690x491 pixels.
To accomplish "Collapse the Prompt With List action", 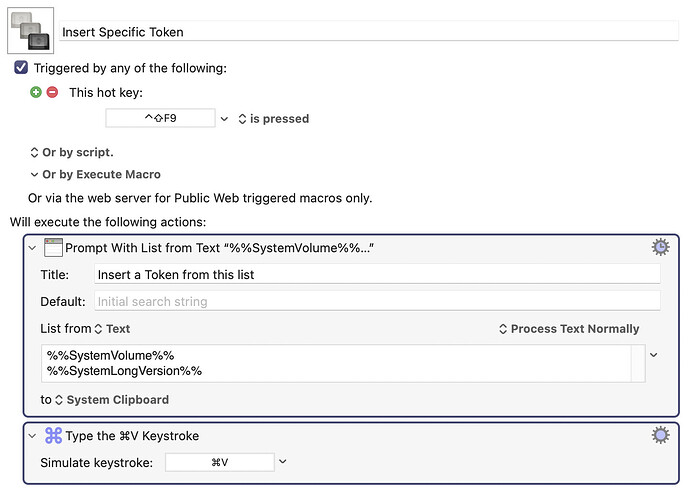I will [33, 248].
